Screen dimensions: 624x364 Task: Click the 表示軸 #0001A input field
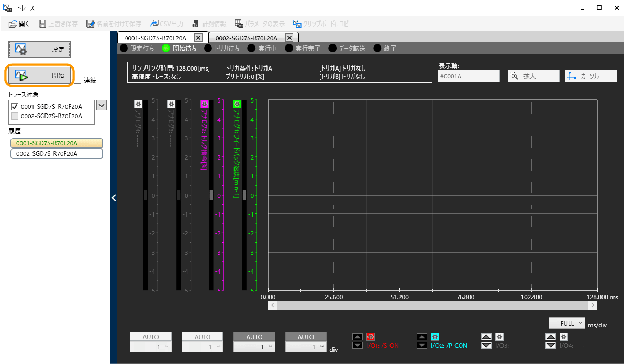tap(469, 76)
